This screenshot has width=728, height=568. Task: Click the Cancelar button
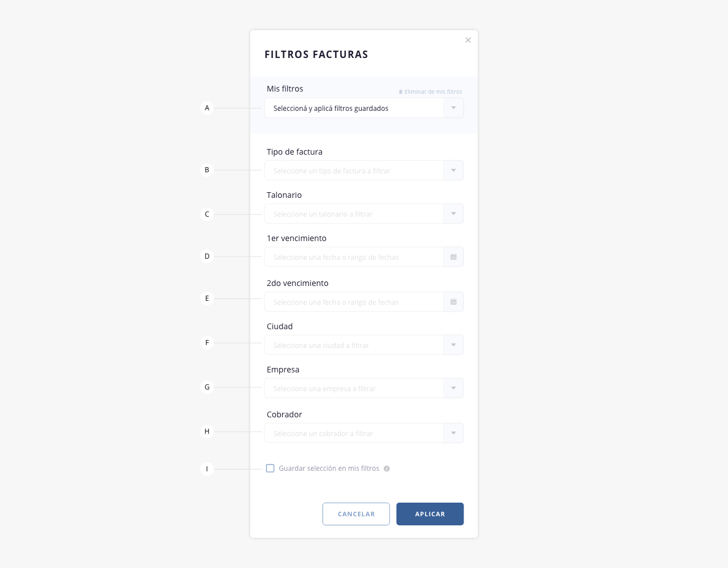click(x=356, y=514)
